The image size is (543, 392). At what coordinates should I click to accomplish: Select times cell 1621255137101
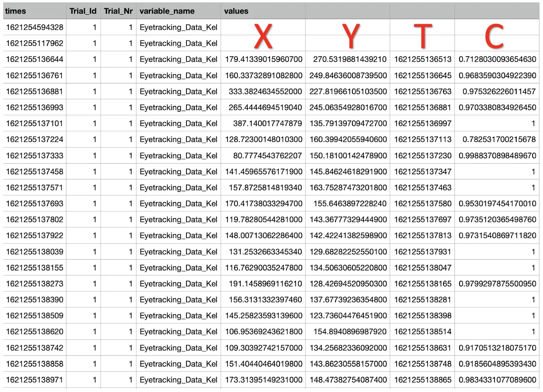tap(34, 123)
